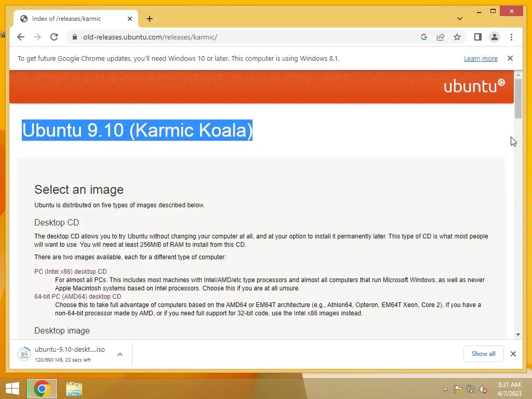The height and width of the screenshot is (399, 532).
Task: Open the Action Center flag icon
Action: 458,389
